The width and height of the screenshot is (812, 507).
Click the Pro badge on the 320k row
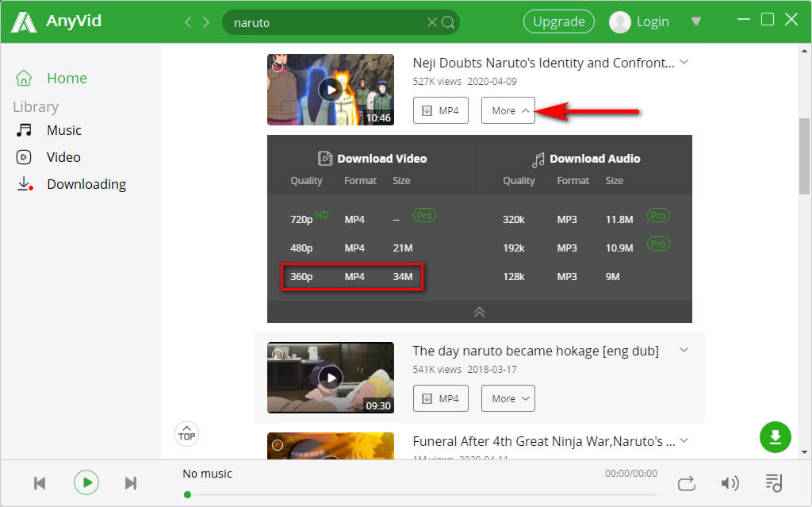click(658, 215)
